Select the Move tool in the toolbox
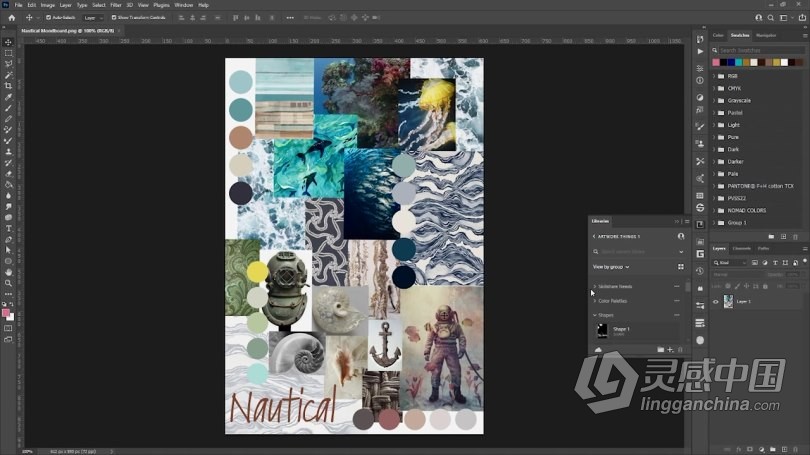The image size is (810, 455). (x=8, y=42)
